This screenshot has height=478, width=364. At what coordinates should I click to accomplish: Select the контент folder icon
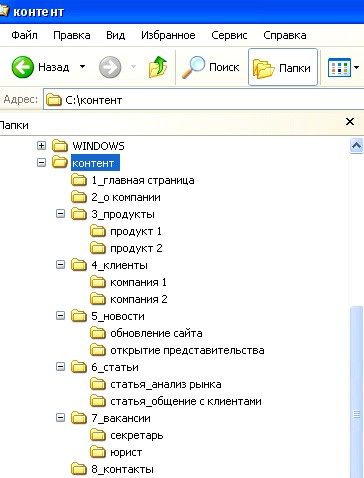(x=60, y=162)
